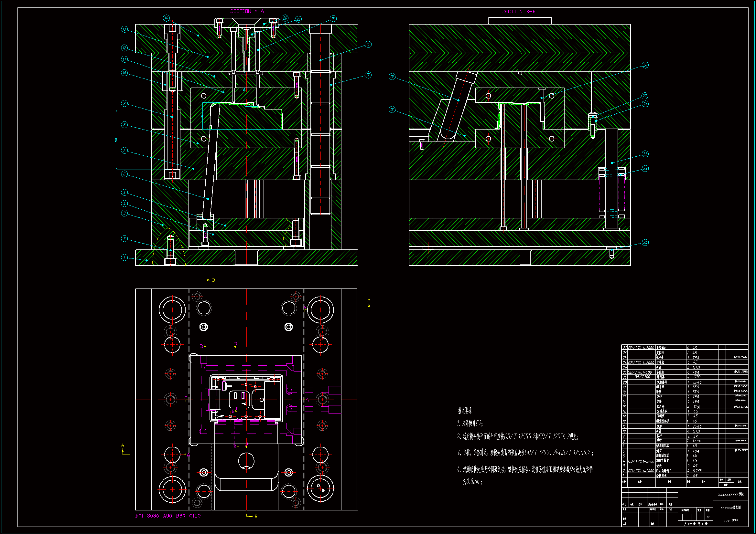Select part balloon number 14
Screen dimensions: 756x534
click(166, 18)
